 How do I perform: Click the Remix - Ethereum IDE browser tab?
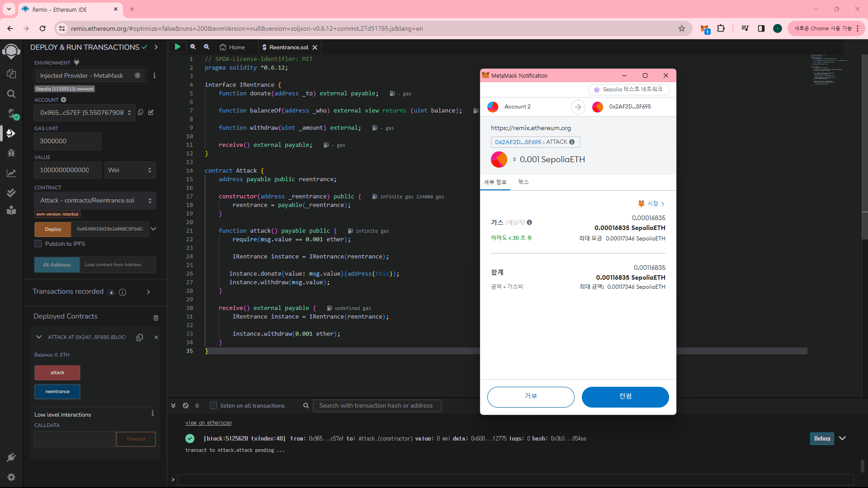click(x=70, y=9)
